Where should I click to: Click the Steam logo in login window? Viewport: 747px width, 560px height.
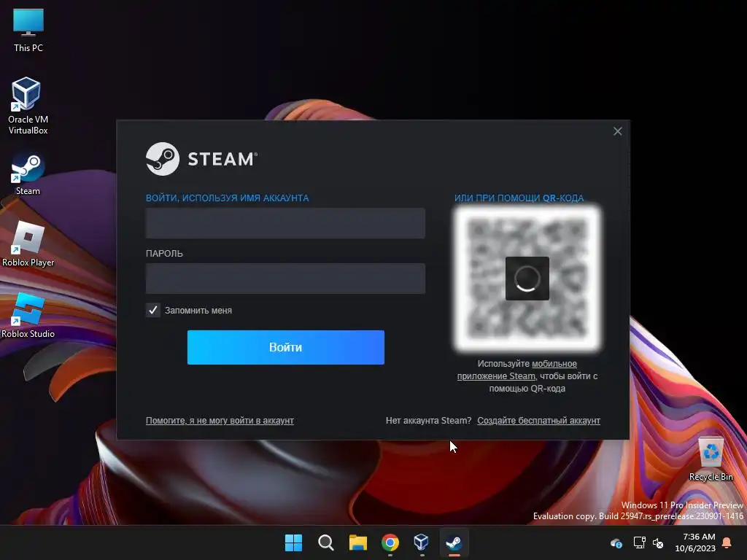202,159
